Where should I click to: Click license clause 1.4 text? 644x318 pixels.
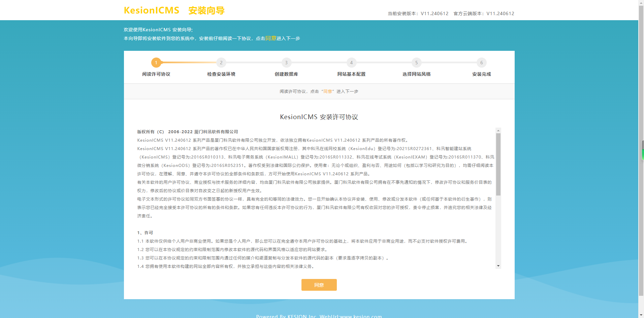tap(226, 267)
